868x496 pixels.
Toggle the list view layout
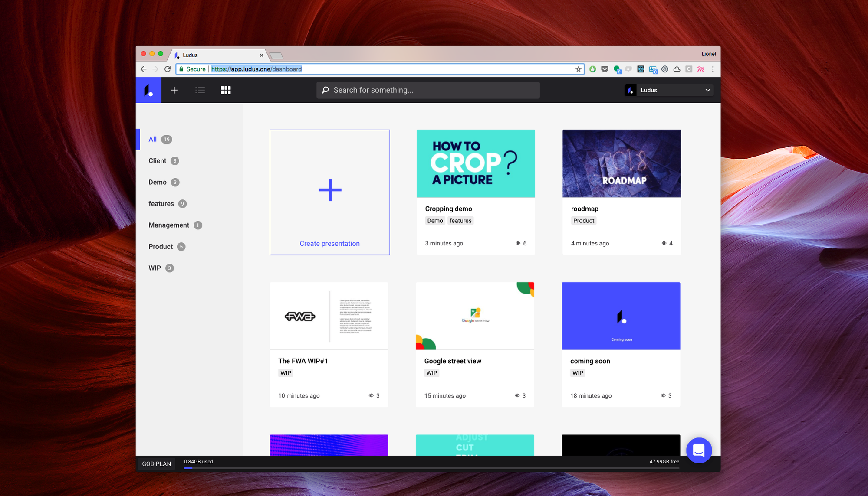pos(200,90)
